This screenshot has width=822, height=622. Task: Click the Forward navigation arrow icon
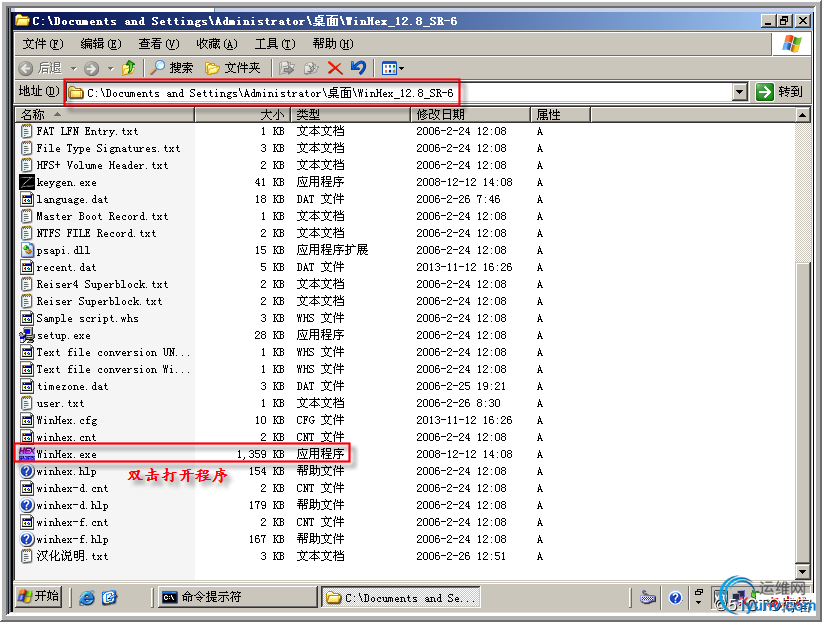pyautogui.click(x=91, y=68)
